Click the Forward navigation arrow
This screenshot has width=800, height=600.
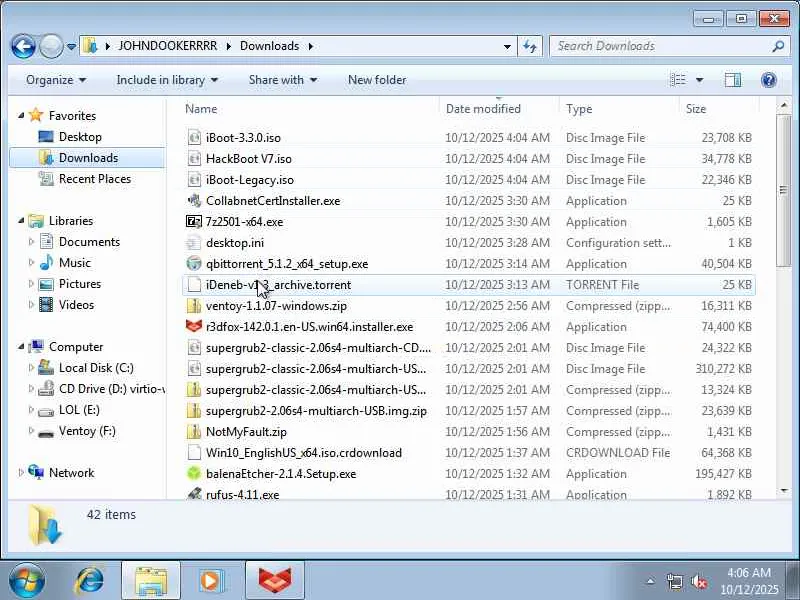(x=51, y=46)
